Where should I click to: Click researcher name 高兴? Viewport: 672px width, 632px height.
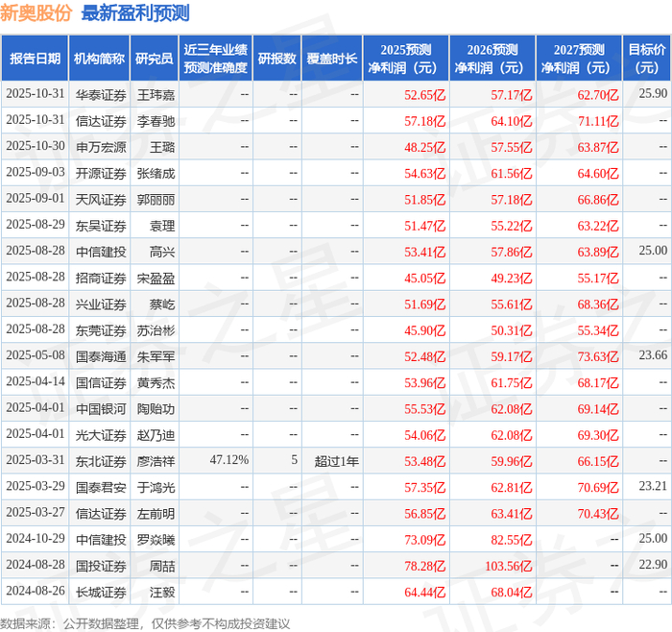(x=162, y=252)
